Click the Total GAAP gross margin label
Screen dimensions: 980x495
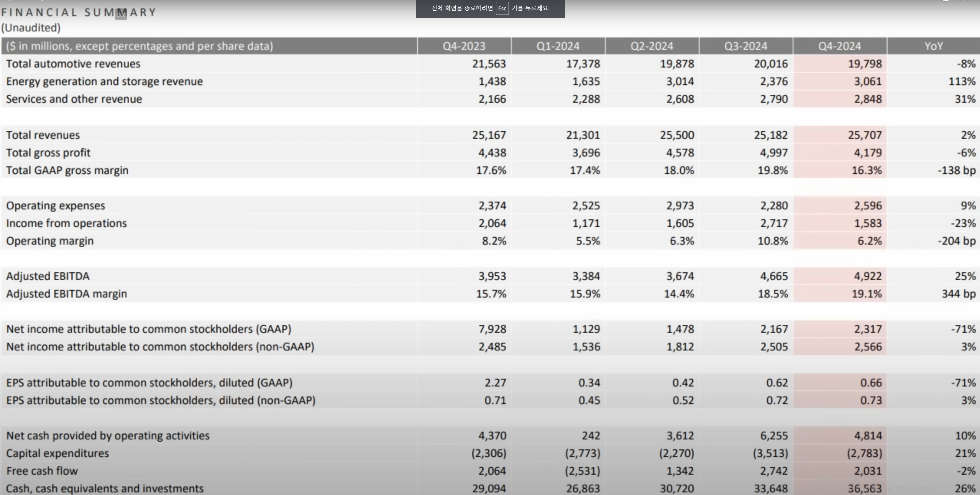pyautogui.click(x=67, y=170)
